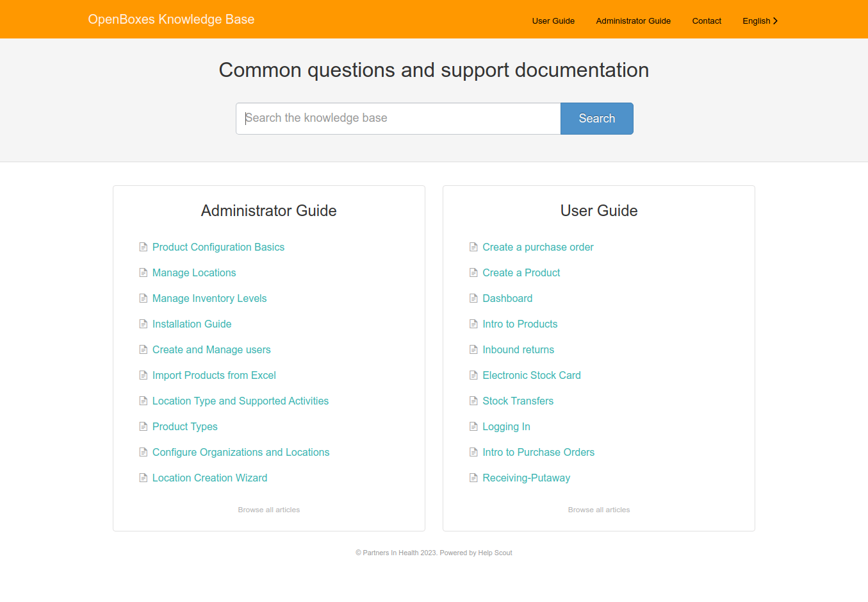Click document icon next to Product Types

(x=143, y=426)
